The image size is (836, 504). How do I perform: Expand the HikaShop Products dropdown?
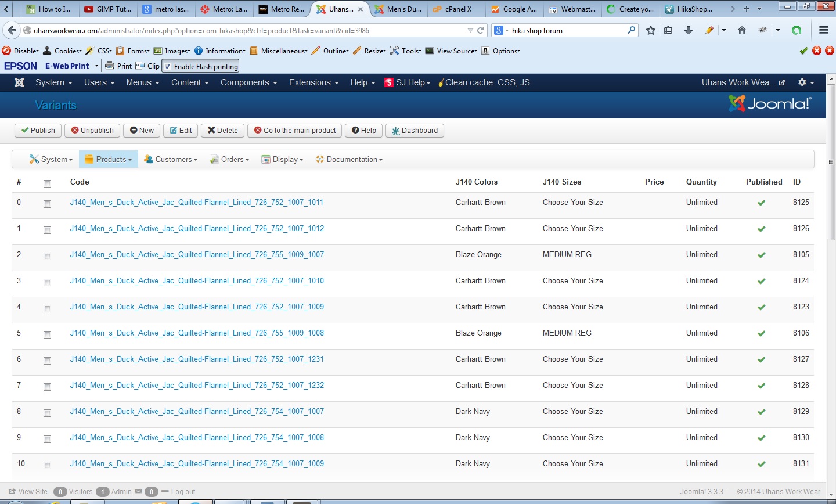109,159
